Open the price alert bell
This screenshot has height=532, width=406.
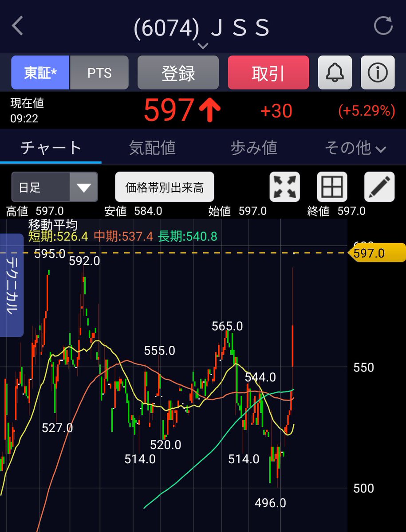click(335, 73)
